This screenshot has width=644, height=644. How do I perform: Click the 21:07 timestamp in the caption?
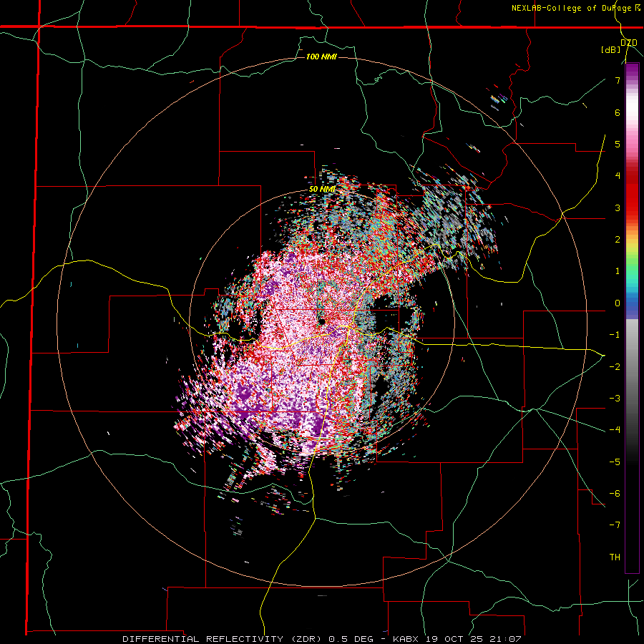pos(507,639)
